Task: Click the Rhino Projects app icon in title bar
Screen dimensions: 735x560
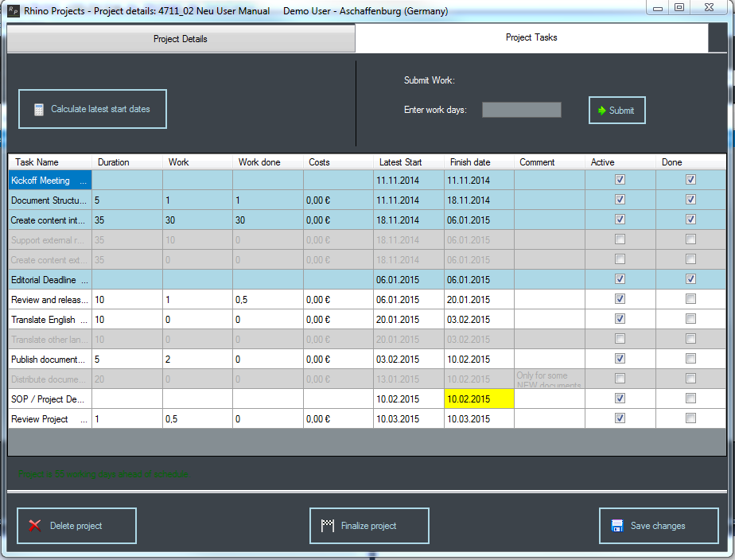Action: (13, 11)
